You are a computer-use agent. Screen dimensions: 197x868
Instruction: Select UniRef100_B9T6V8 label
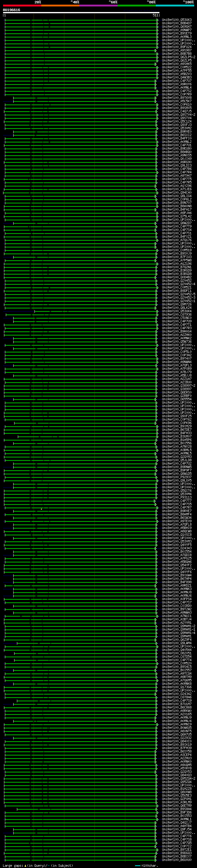(177, 98)
